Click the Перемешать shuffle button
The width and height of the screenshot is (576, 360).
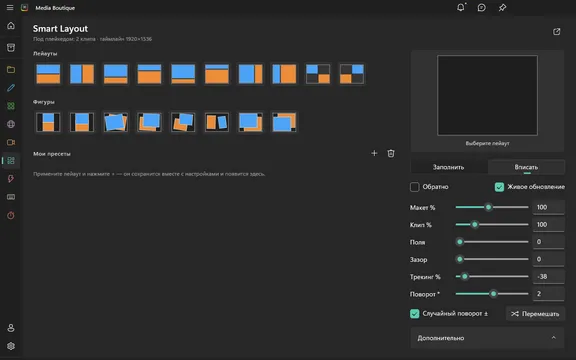(535, 314)
